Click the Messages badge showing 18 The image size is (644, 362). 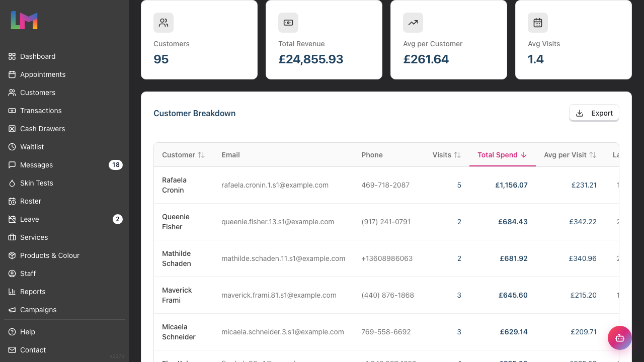tap(116, 165)
